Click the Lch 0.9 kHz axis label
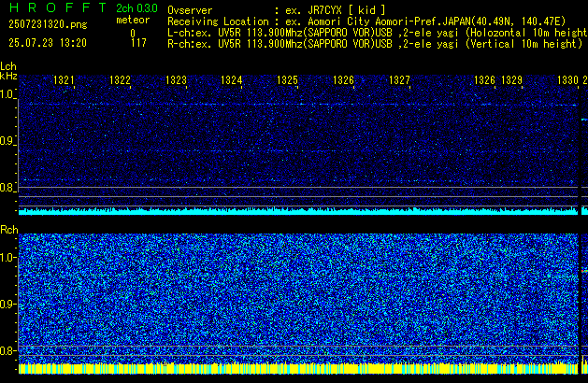Viewport: 588px width, 383px height. pyautogui.click(x=7, y=141)
